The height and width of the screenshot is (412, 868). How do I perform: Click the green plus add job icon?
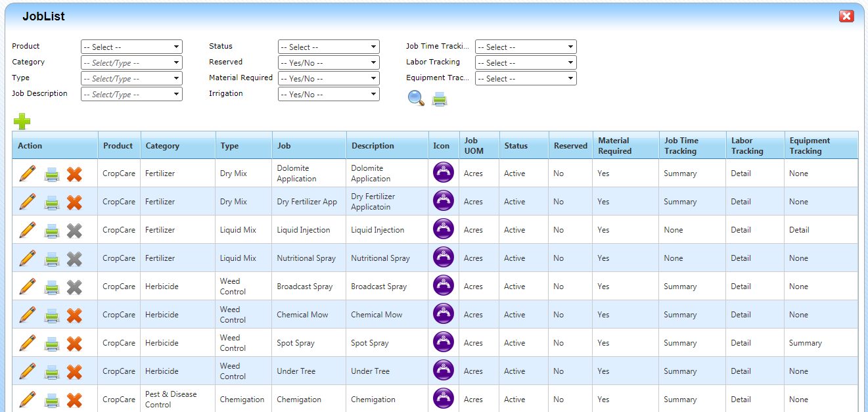click(22, 121)
